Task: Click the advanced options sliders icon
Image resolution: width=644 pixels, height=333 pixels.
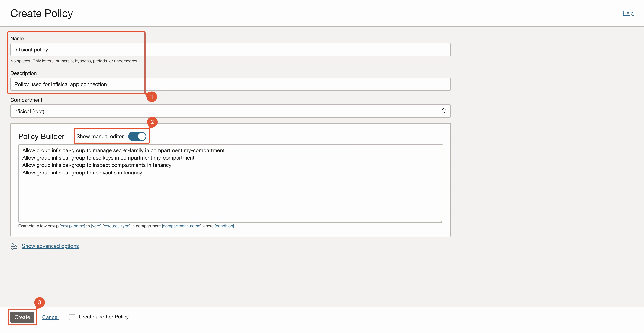Action: click(14, 246)
